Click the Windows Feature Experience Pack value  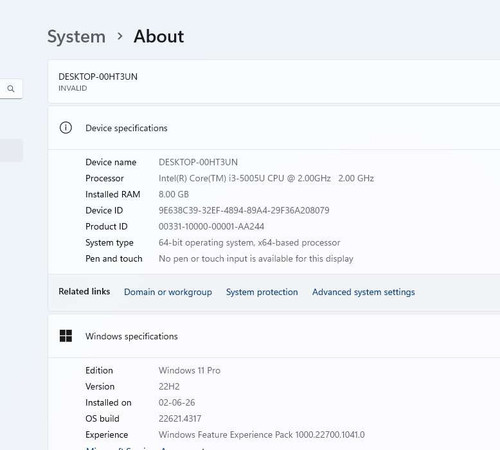pos(262,435)
